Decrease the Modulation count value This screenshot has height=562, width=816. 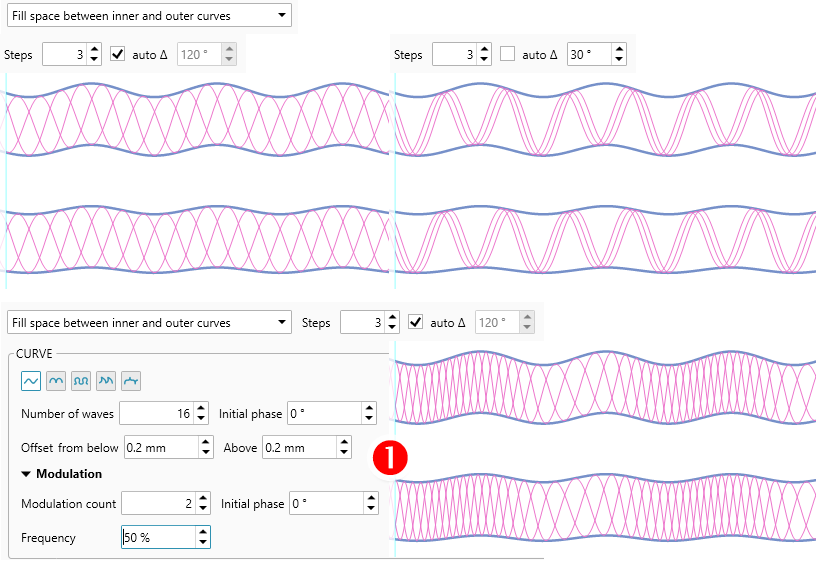tap(203, 508)
